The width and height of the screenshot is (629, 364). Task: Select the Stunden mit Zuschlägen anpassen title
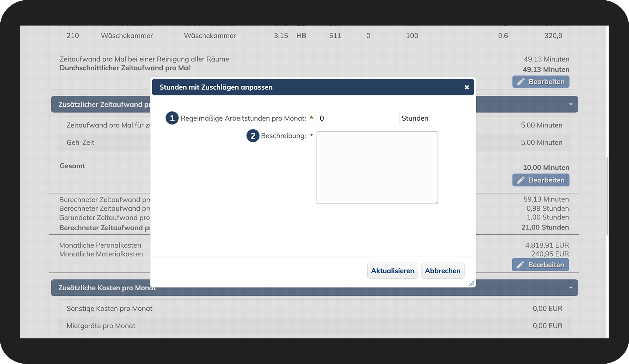point(216,87)
